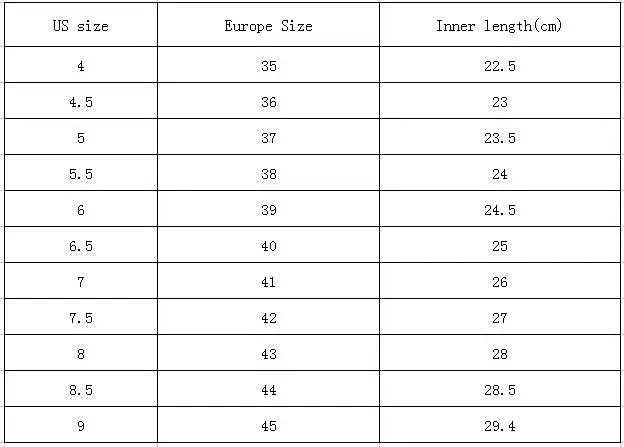The height and width of the screenshot is (447, 624).
Task: Click the Europe size 36 cell
Action: [268, 102]
